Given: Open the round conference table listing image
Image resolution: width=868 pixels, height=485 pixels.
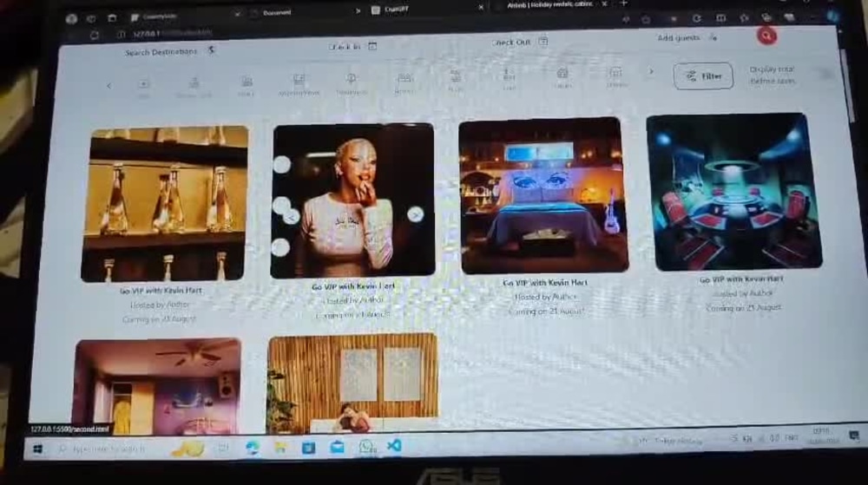Looking at the screenshot, I should pos(733,192).
